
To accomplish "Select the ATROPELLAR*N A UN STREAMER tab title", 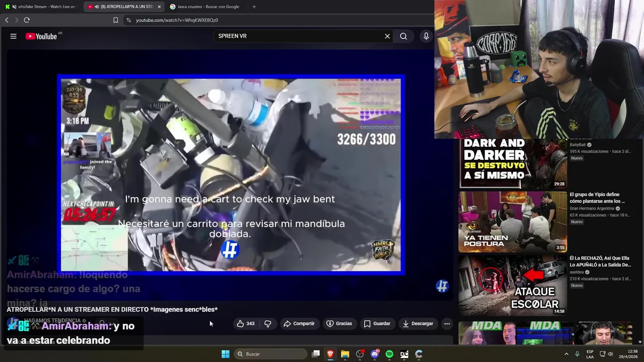I will click(127, 7).
